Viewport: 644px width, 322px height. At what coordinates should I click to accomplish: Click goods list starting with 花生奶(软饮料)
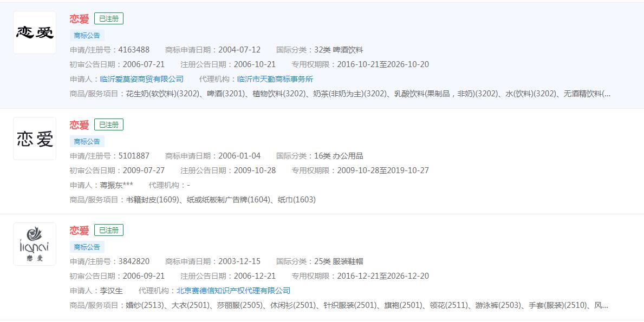[x=368, y=94]
